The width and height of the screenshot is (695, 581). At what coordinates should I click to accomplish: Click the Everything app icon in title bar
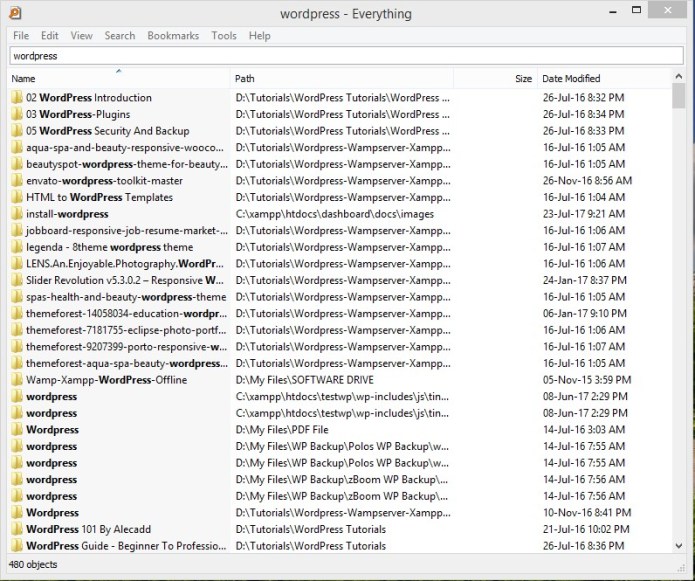pyautogui.click(x=15, y=13)
